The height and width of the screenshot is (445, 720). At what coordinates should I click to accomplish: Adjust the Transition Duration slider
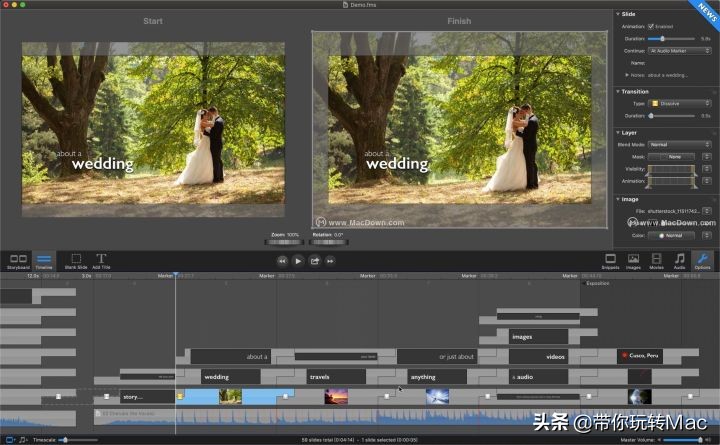(671, 116)
